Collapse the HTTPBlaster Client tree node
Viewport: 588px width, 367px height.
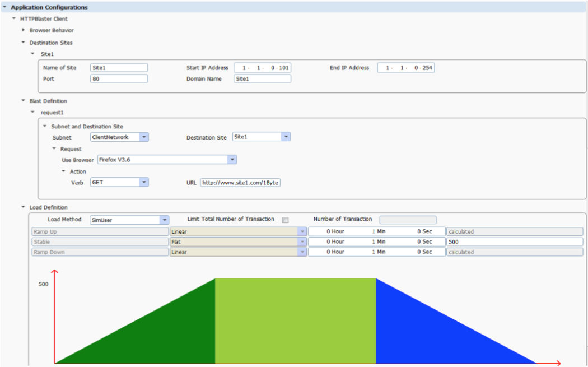coord(15,18)
